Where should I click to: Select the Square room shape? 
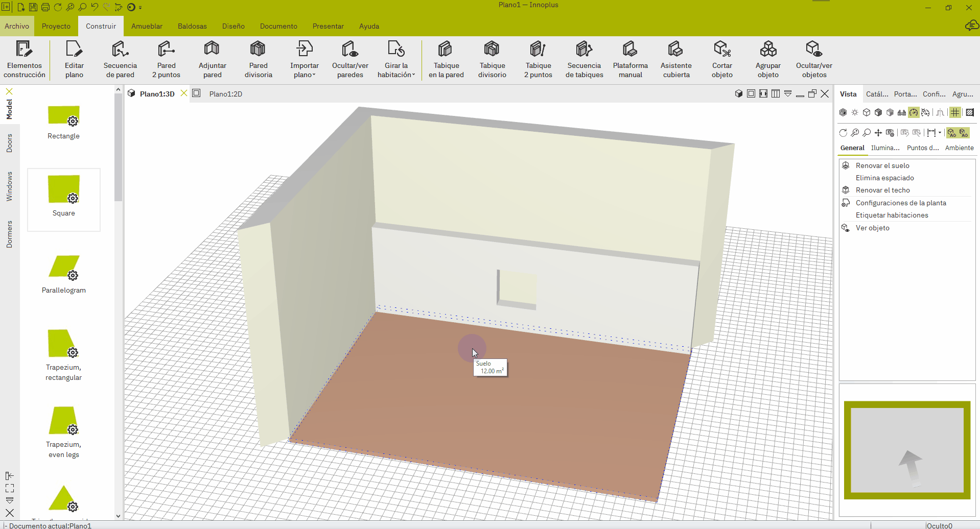coord(64,199)
